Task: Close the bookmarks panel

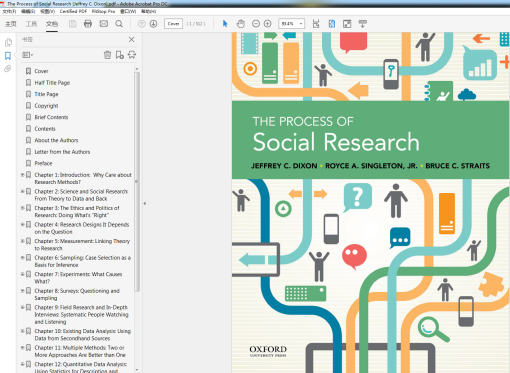Action: (x=132, y=39)
